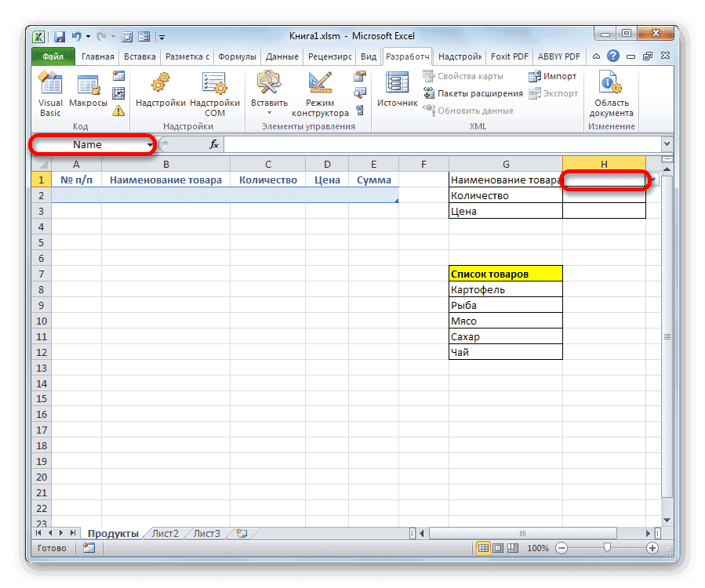Click inside the formula bar
Image resolution: width=705 pixels, height=588 pixels.
392,144
